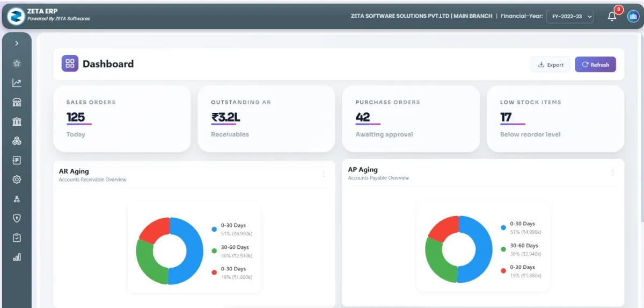Open the stacked cubes inventory sidebar icon
Screen dimensions: 644x308
tap(17, 141)
